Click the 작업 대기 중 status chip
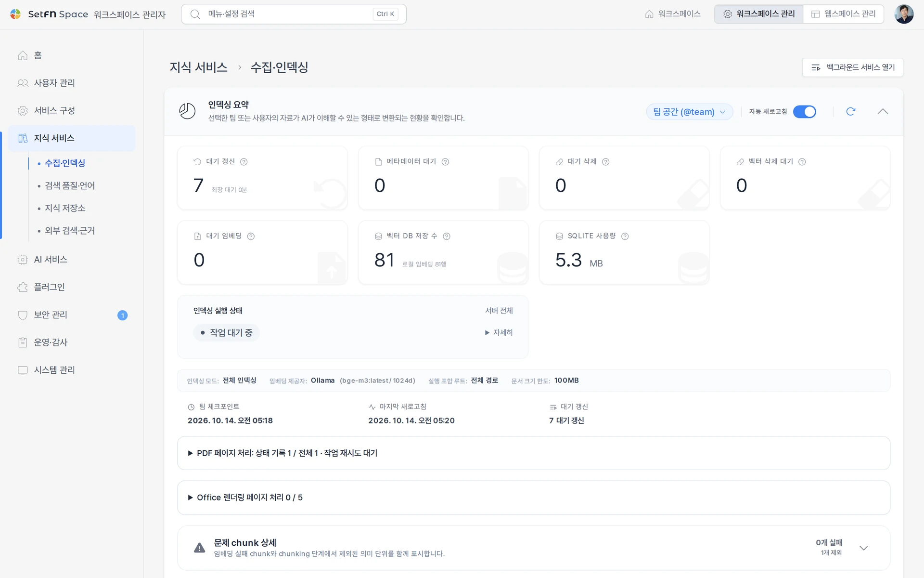This screenshot has width=924, height=578. coord(226,332)
